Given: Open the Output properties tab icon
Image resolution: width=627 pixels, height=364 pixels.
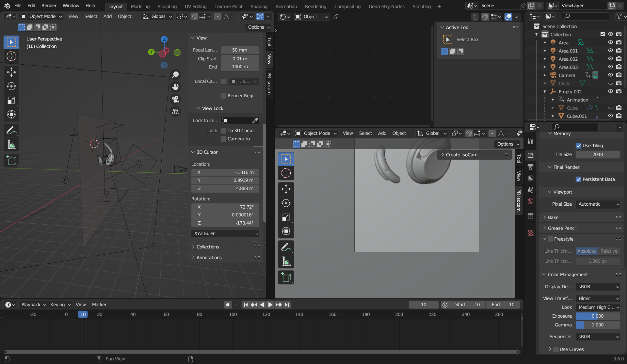Looking at the screenshot, I should 531,167.
